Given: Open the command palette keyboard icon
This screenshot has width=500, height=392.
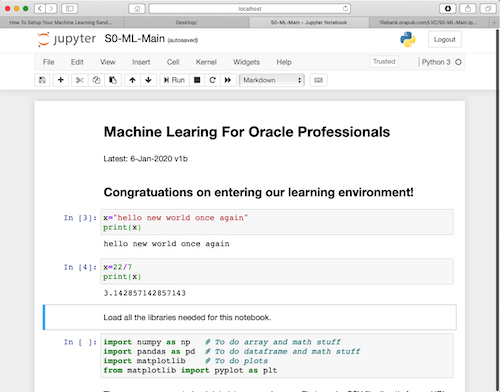Looking at the screenshot, I should point(318,80).
